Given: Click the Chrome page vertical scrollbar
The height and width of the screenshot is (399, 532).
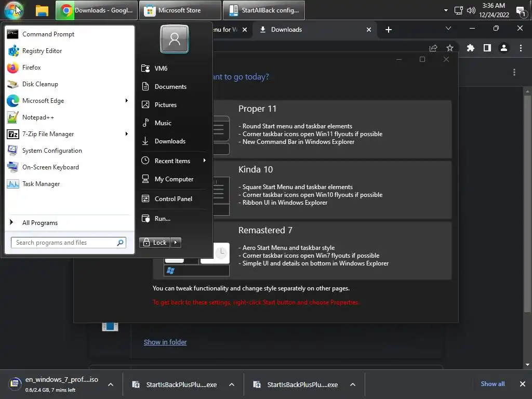Looking at the screenshot, I should 527,204.
